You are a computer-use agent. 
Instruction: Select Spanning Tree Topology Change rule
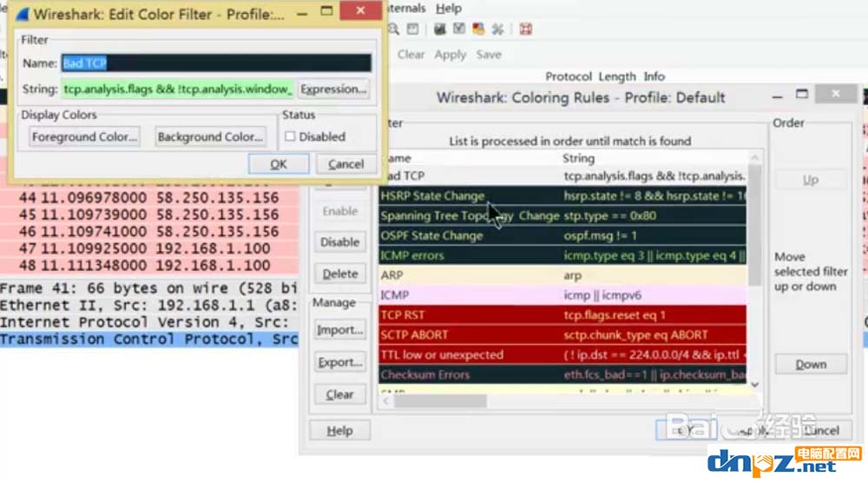click(x=562, y=215)
